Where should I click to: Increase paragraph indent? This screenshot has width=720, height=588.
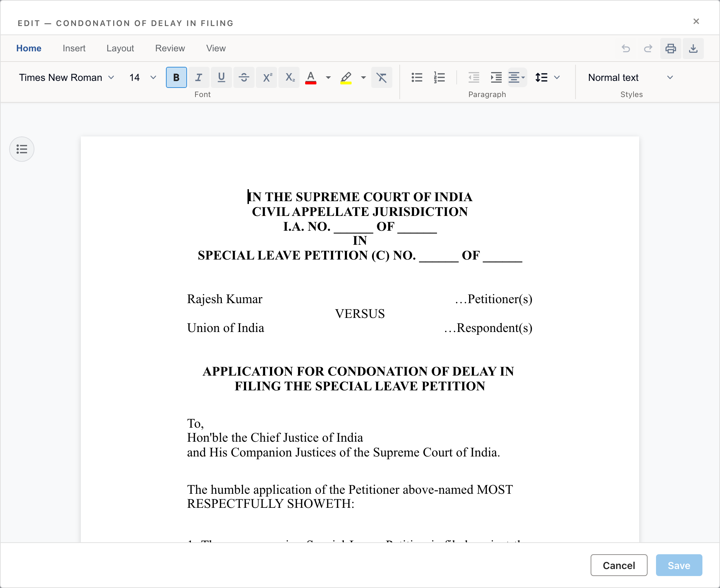click(x=496, y=77)
